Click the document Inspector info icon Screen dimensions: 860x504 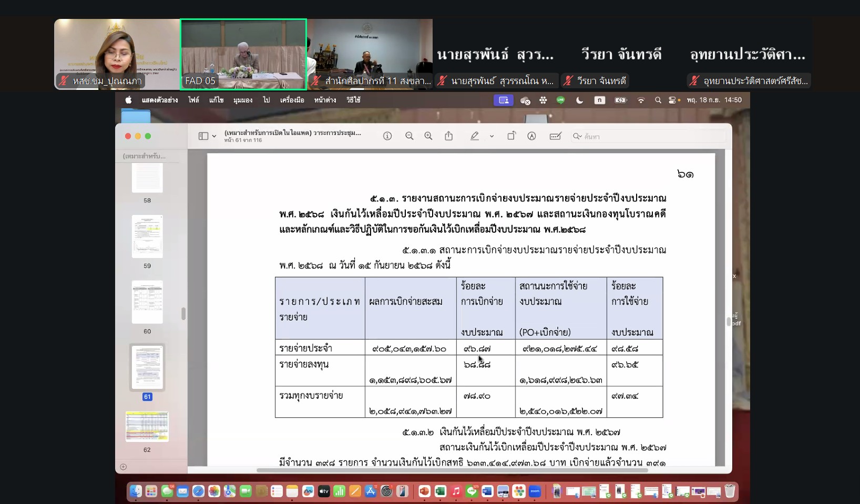tap(387, 136)
